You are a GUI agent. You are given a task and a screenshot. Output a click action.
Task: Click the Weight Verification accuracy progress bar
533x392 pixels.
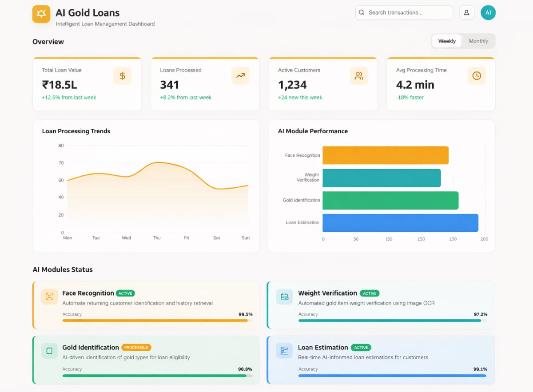pyautogui.click(x=393, y=321)
